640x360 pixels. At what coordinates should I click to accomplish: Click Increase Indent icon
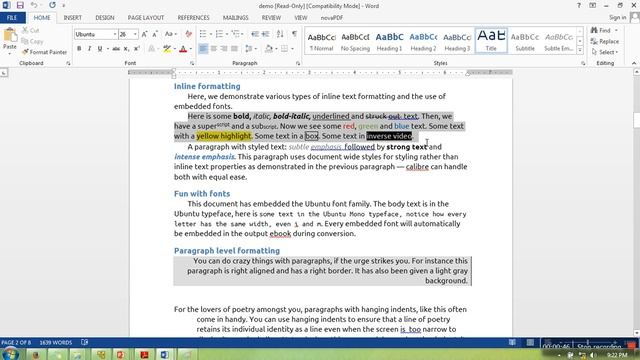[x=266, y=34]
